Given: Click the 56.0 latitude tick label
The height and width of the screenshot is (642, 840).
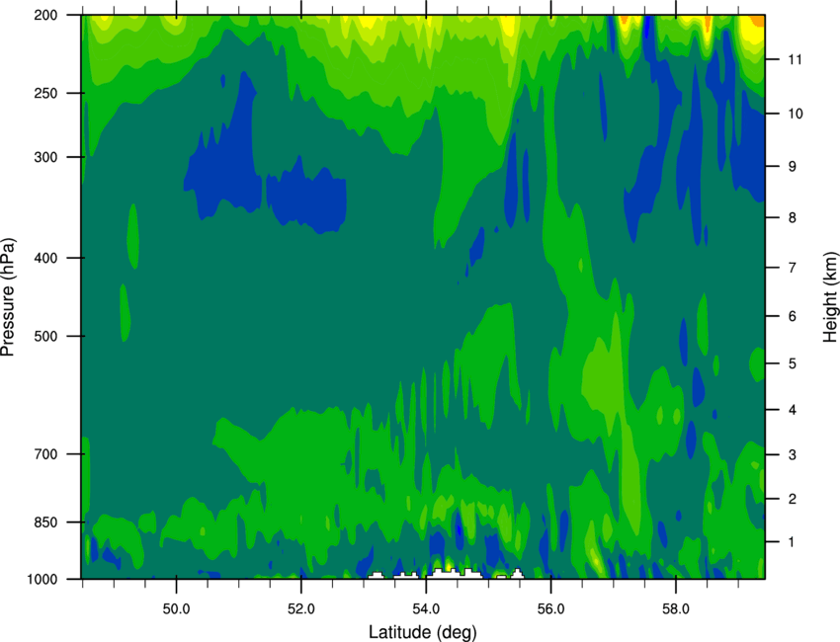Looking at the screenshot, I should pos(550,609).
